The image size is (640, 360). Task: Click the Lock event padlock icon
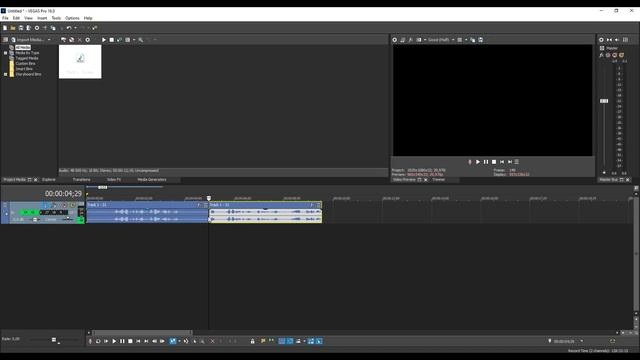tap(253, 341)
